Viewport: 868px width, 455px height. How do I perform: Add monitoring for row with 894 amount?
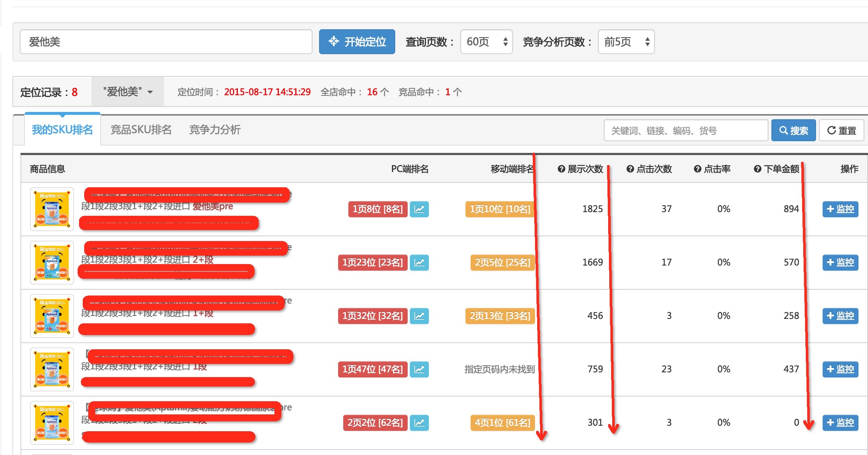(840, 209)
